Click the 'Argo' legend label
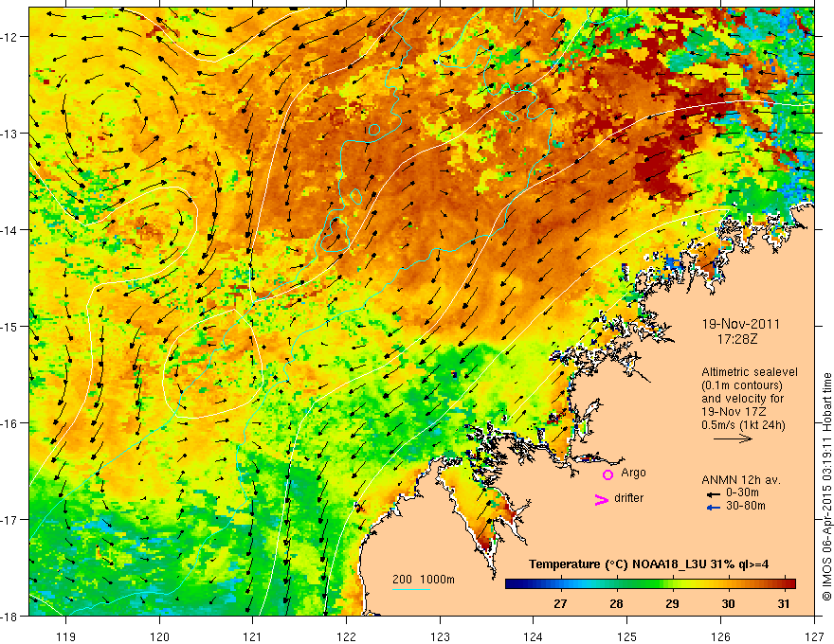This screenshot has width=834, height=644. [x=633, y=473]
